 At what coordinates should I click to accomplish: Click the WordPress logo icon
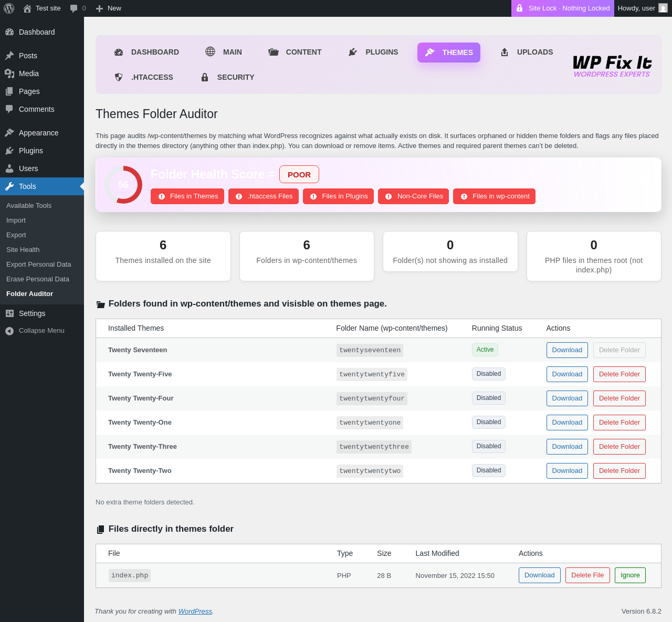pos(9,8)
